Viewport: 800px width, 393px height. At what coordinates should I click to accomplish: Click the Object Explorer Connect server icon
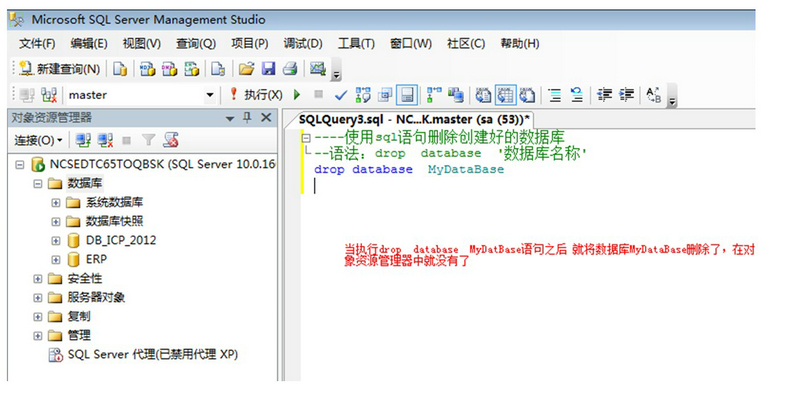coord(83,140)
